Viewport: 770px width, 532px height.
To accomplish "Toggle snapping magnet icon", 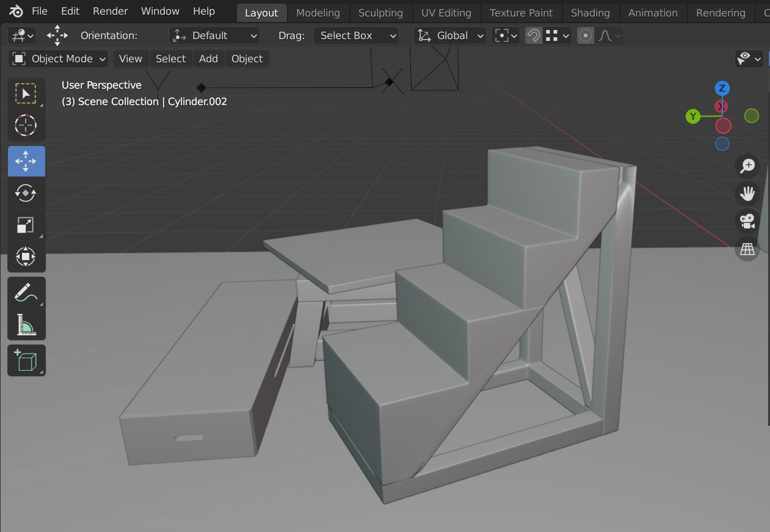I will click(x=534, y=35).
